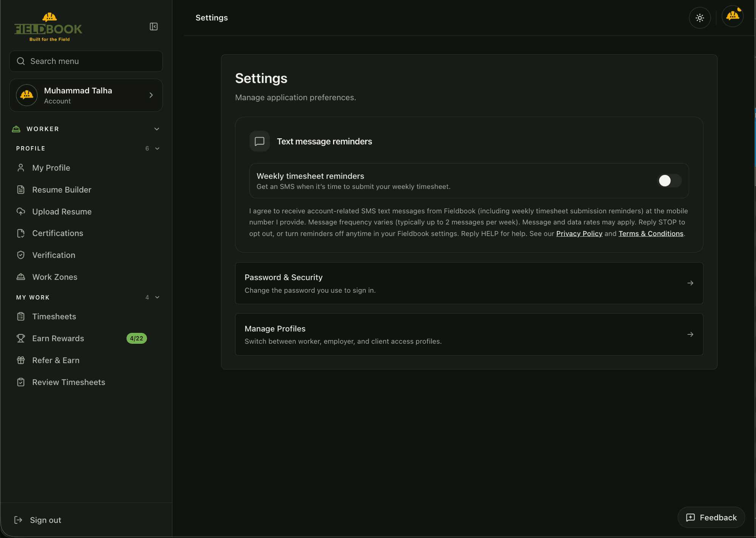The image size is (756, 538).
Task: Click the Resume Builder document icon
Action: pyautogui.click(x=21, y=190)
